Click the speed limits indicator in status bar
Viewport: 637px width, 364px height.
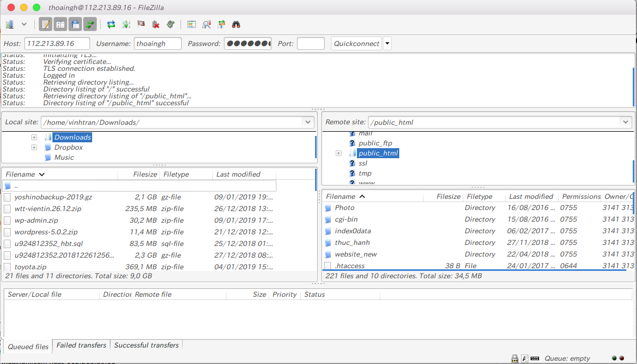[535, 358]
